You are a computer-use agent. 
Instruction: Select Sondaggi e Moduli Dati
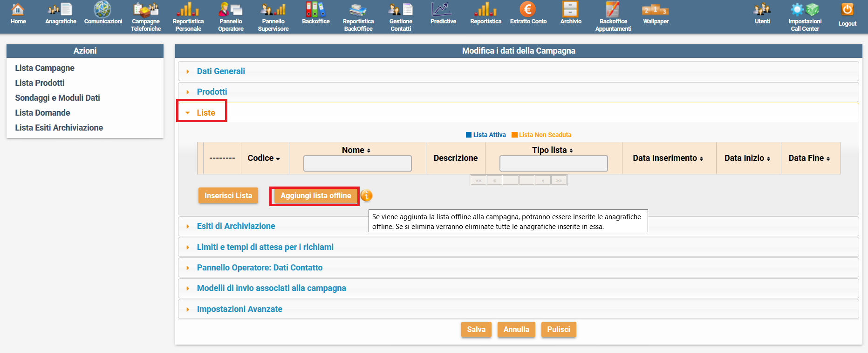[x=57, y=98]
